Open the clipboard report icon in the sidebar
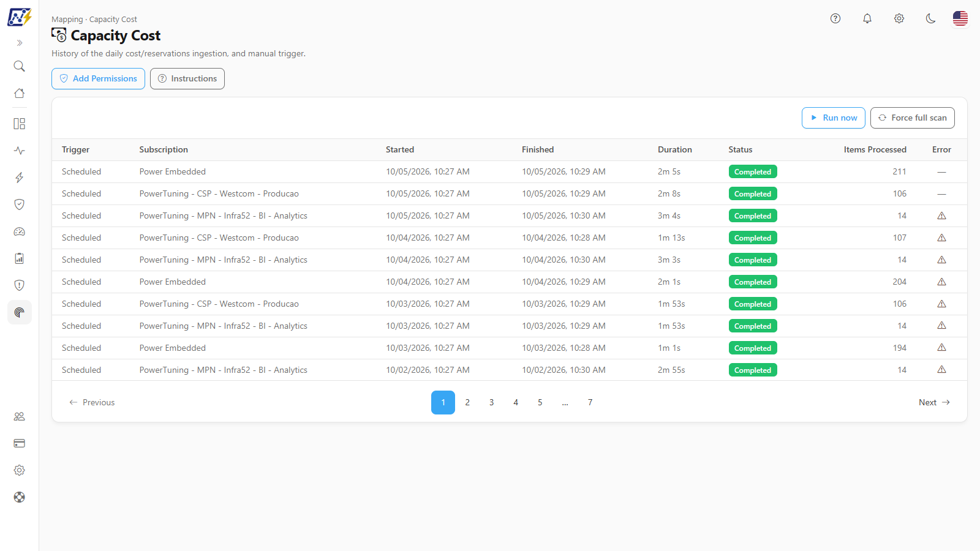This screenshot has height=551, width=980. click(20, 258)
